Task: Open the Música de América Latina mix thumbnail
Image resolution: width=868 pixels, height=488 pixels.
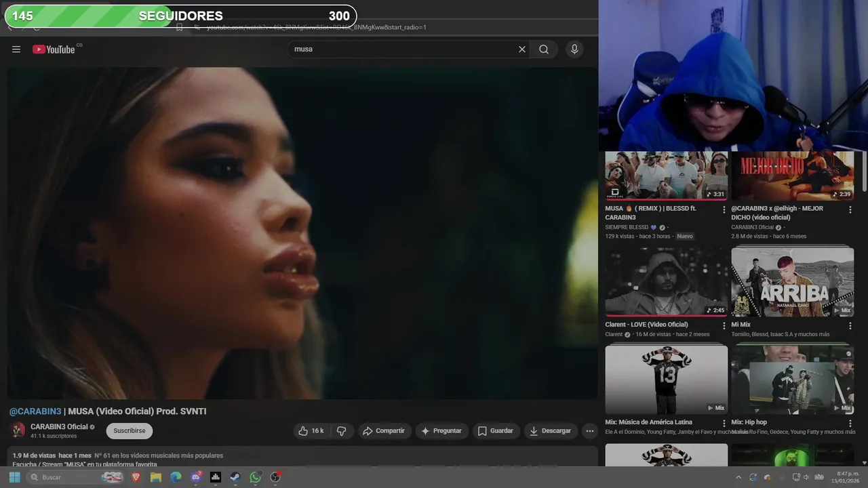Action: click(666, 380)
